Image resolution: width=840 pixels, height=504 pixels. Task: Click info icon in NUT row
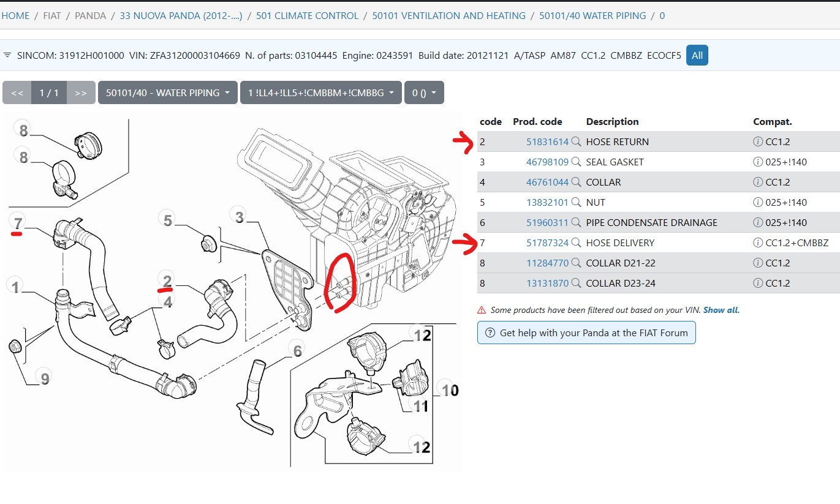click(x=759, y=202)
